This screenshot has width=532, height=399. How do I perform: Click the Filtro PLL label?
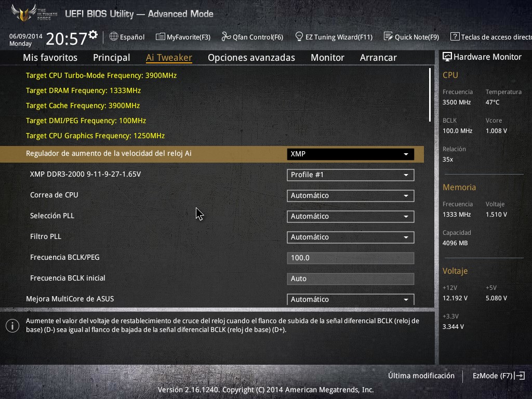(46, 236)
